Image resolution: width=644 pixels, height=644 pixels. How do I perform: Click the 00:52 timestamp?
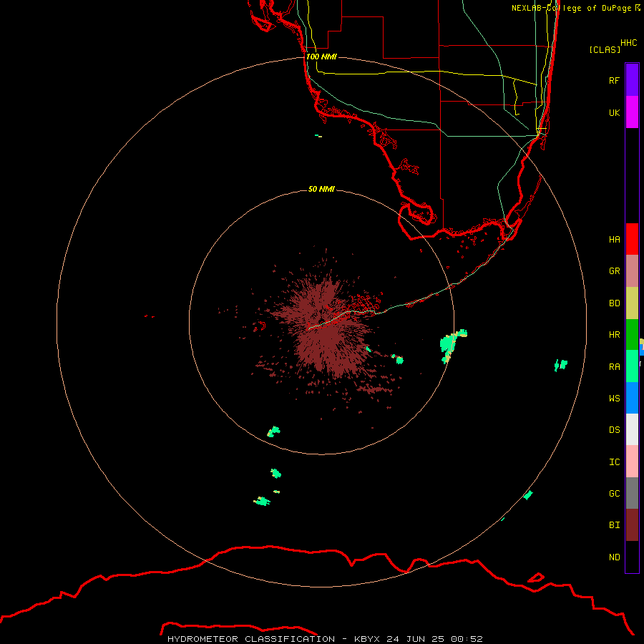pos(467,639)
